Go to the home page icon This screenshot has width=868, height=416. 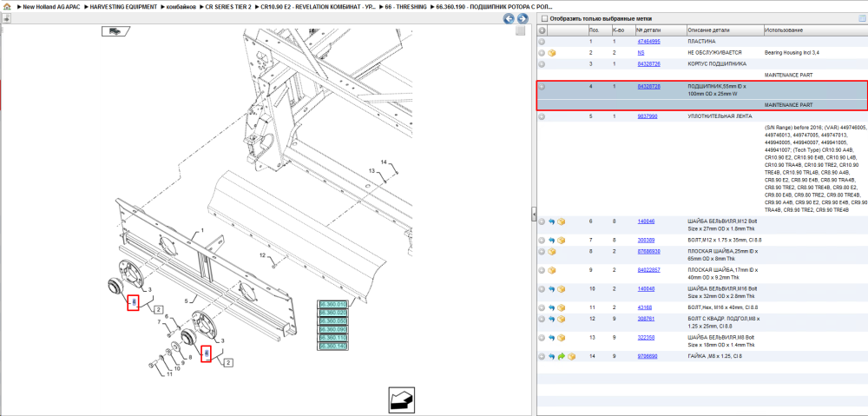tap(6, 6)
